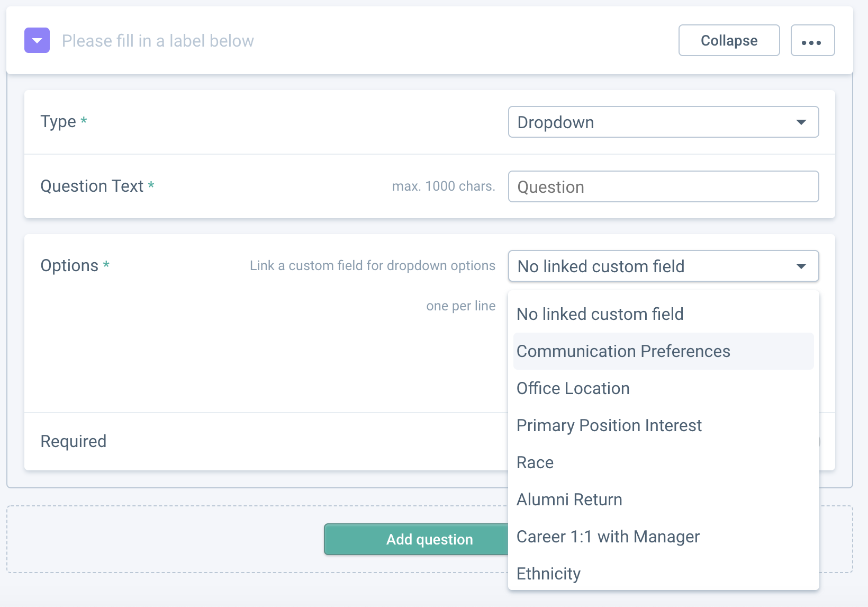Pick Primary Position Interest custom field
Screen dimensions: 868x607
point(663,425)
